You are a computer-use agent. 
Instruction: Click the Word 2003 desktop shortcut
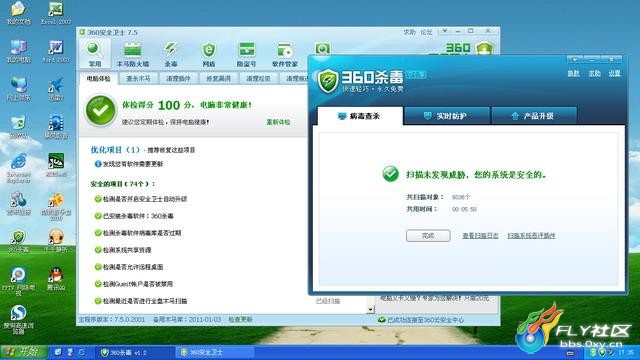[x=56, y=51]
